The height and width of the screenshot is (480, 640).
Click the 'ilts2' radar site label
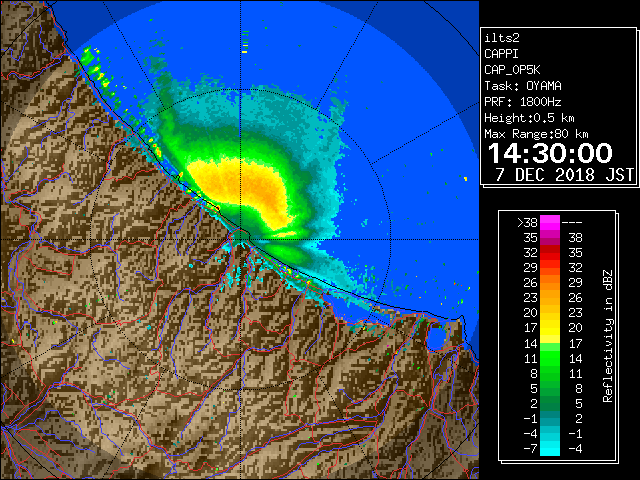pos(502,38)
